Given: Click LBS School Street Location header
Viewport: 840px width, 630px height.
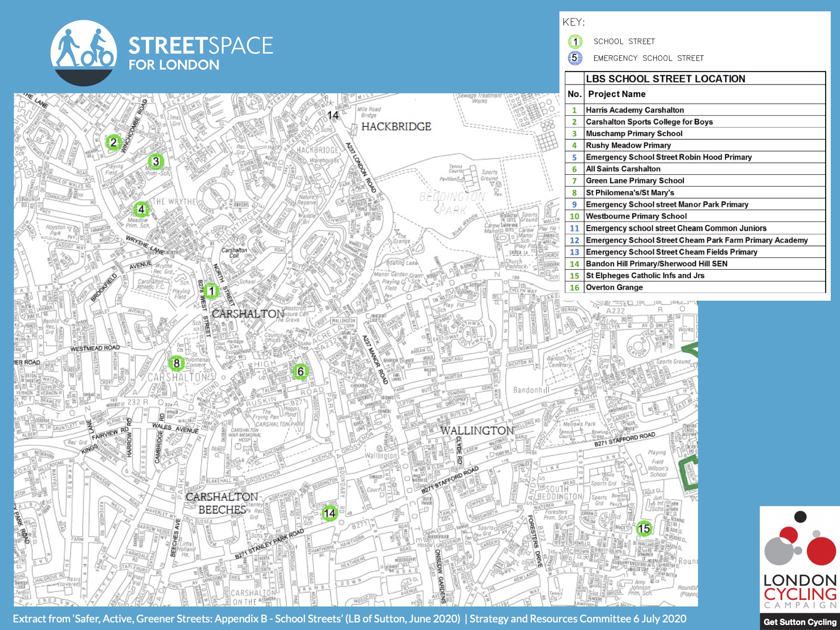Looking at the screenshot, I should 665,79.
